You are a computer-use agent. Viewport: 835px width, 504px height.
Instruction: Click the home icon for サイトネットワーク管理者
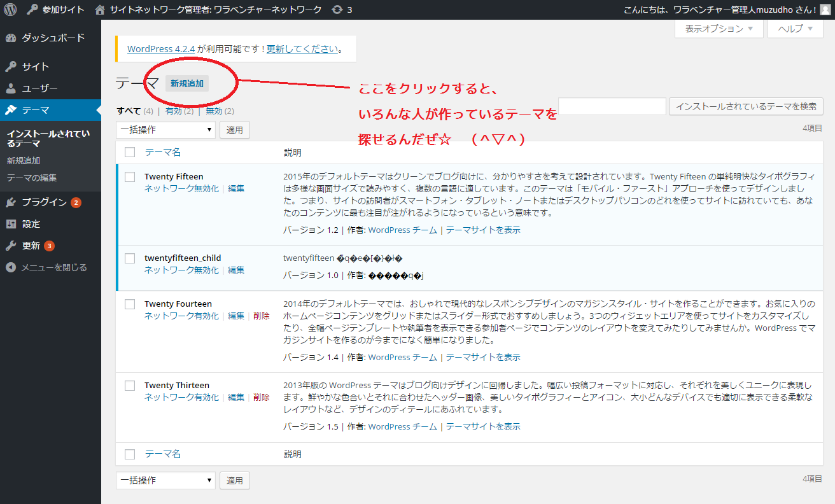click(99, 10)
